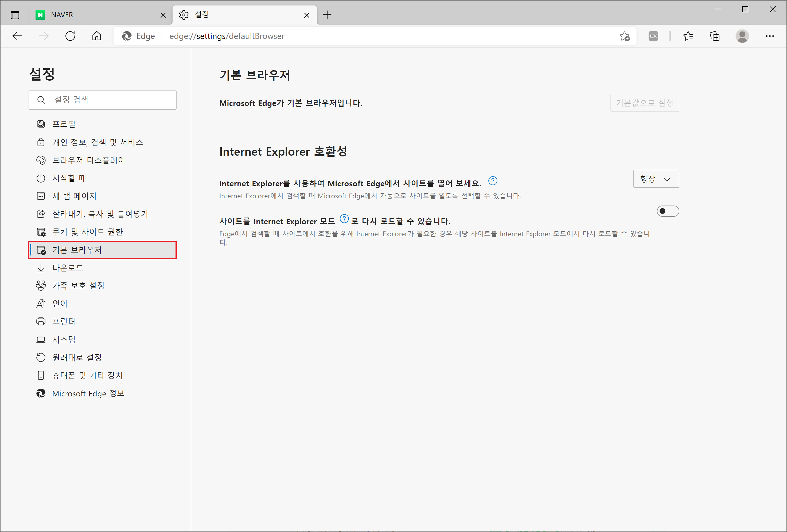Viewport: 787px width, 532px height.
Task: Click the Refresh page icon
Action: pyautogui.click(x=70, y=36)
